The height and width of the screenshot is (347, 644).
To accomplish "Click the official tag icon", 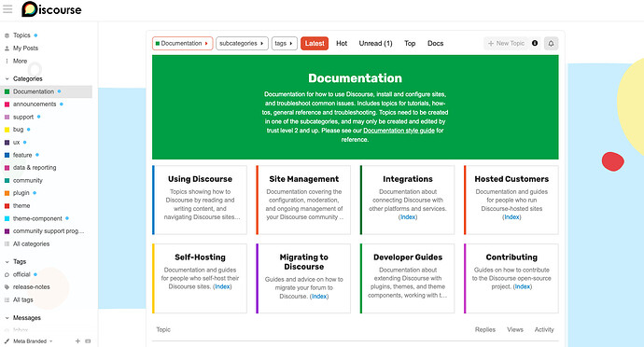I will coord(7,275).
